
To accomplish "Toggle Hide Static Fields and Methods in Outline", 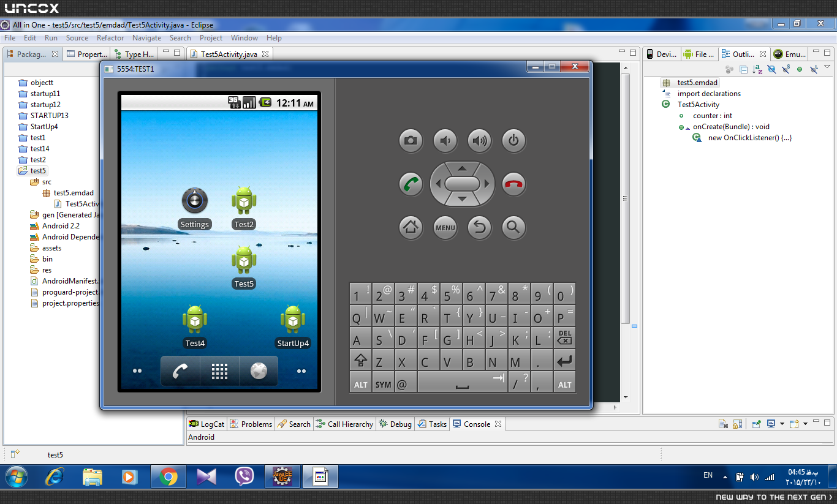I will tap(786, 70).
